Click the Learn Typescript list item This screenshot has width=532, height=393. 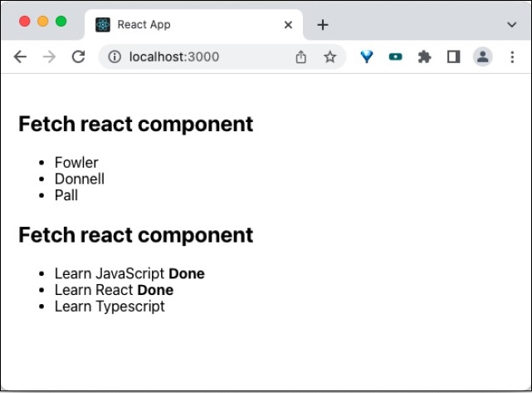(110, 307)
